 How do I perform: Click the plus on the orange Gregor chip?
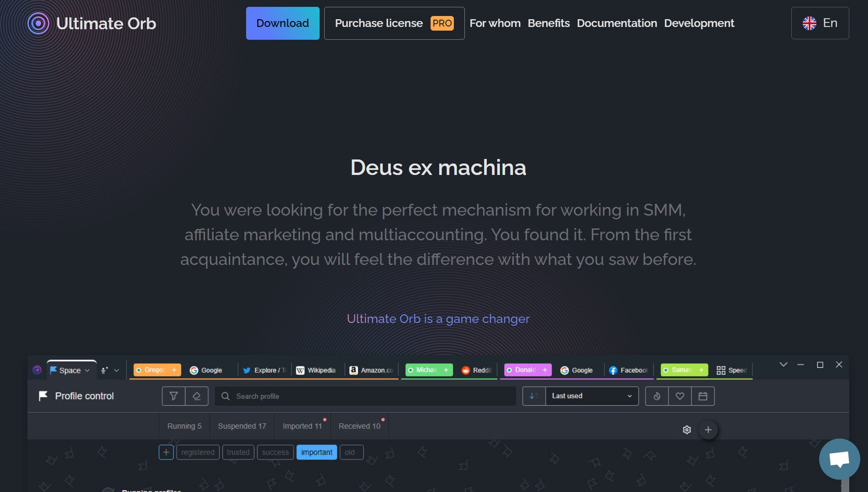pyautogui.click(x=174, y=370)
